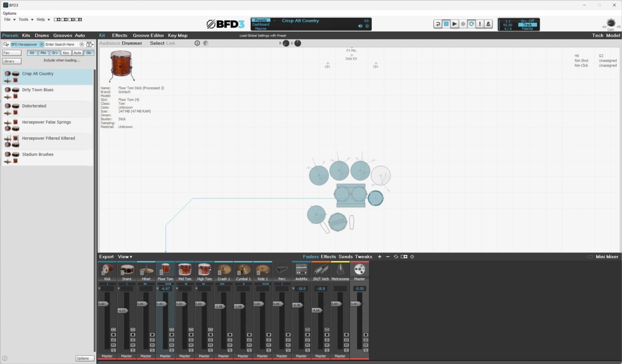Toggle the metronome button in transport
Viewport: 622px width, 364px height.
(488, 24)
